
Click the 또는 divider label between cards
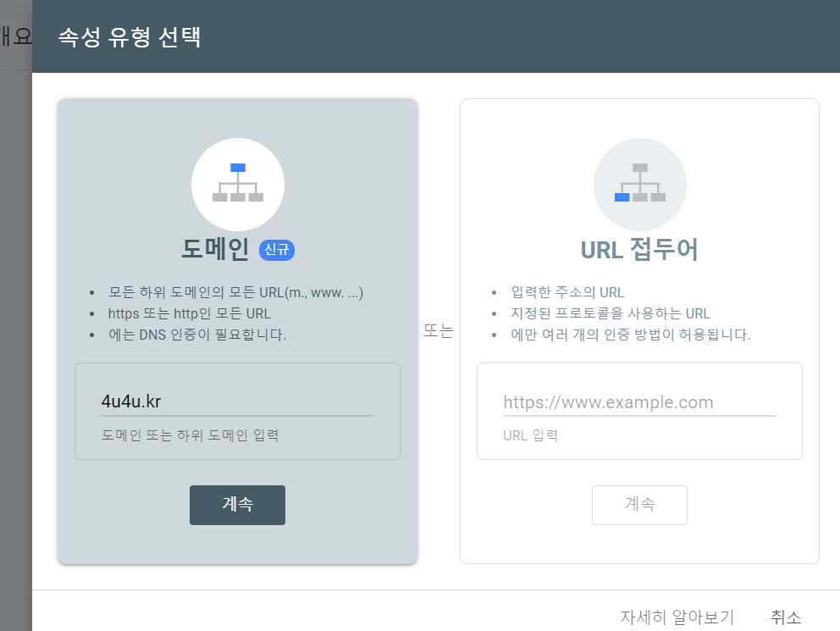tap(439, 331)
